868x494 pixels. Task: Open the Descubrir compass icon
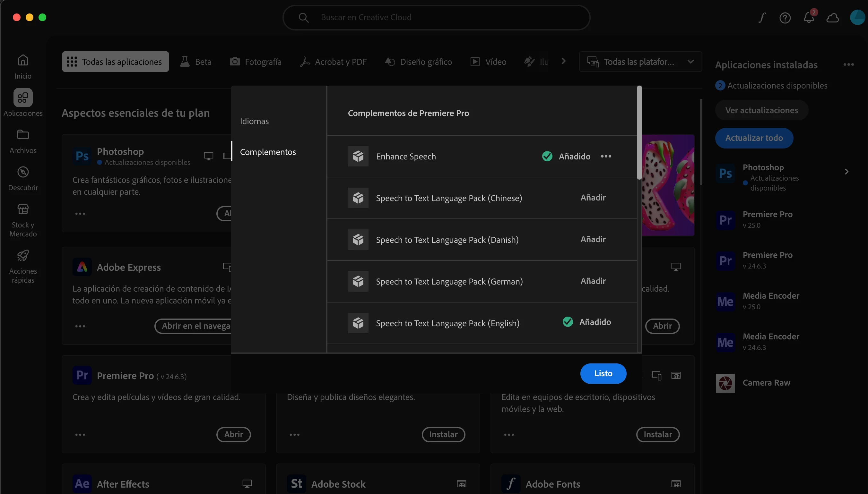coord(23,172)
